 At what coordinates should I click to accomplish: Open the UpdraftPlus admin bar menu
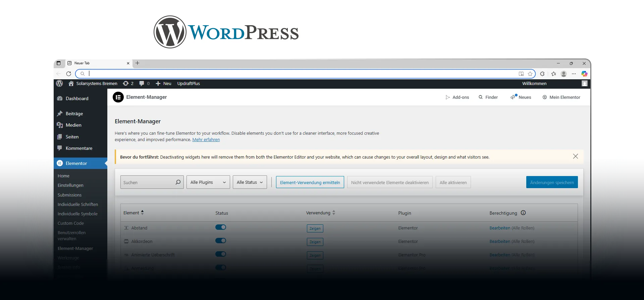tap(189, 83)
